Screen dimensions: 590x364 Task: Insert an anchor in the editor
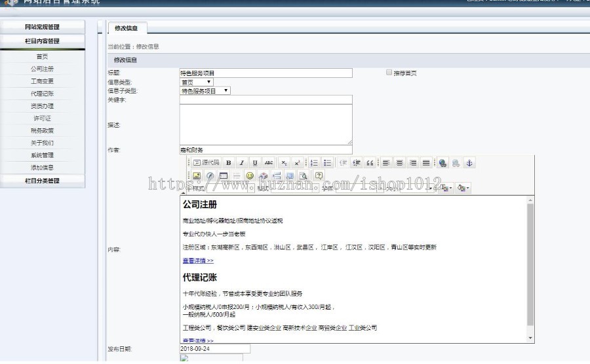pos(469,163)
